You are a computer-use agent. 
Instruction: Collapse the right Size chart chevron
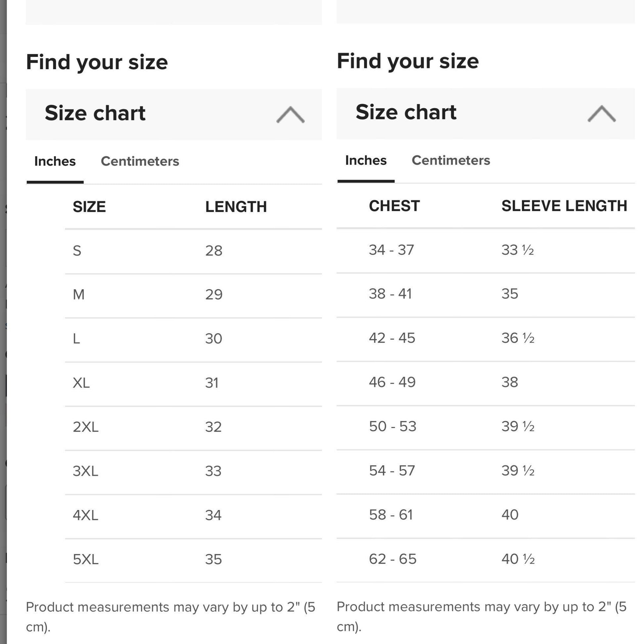(601, 114)
